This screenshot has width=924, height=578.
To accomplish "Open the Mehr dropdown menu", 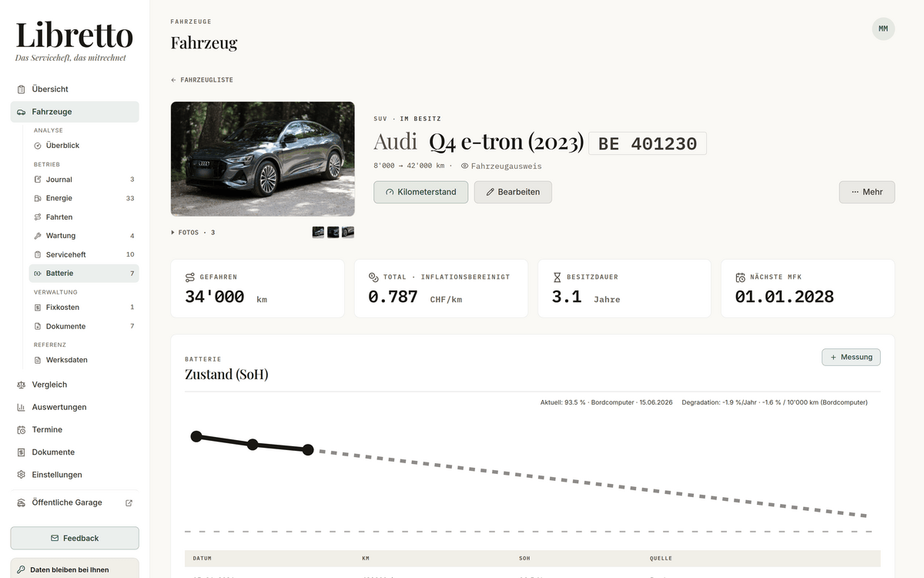I will click(867, 192).
